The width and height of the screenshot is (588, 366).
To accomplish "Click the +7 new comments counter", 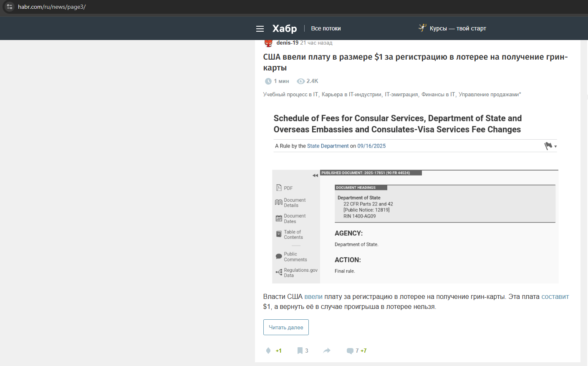I will click(363, 351).
